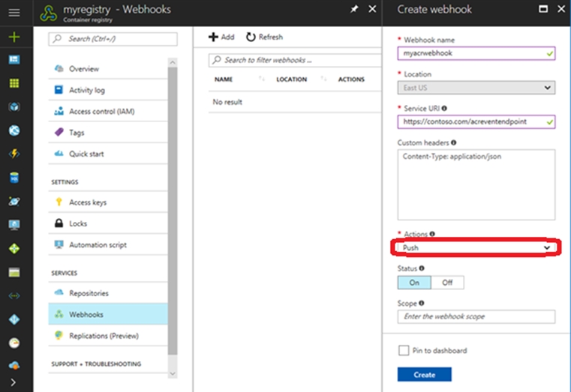This screenshot has height=392, width=571.
Task: Expand the left sidebar chevron at bottom
Action: (14, 382)
